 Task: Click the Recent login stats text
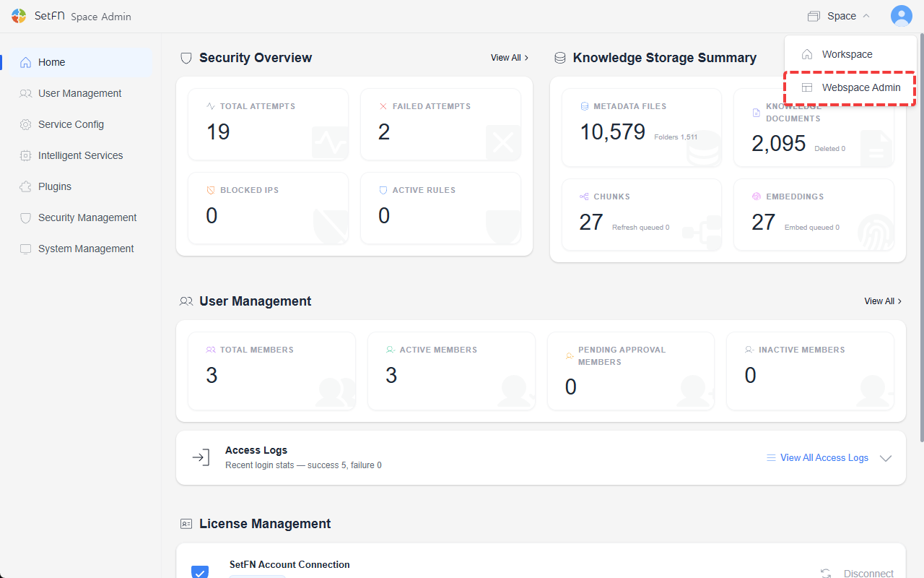click(303, 465)
